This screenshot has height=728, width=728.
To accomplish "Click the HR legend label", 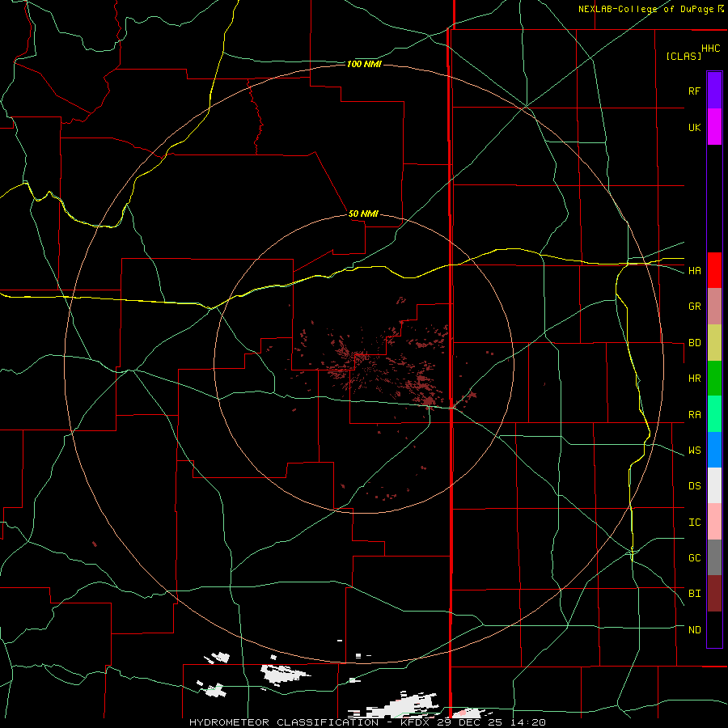I will (694, 379).
